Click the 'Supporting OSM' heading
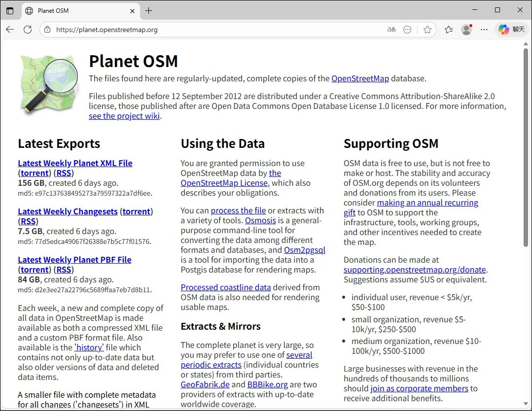This screenshot has height=411, width=532. (391, 143)
